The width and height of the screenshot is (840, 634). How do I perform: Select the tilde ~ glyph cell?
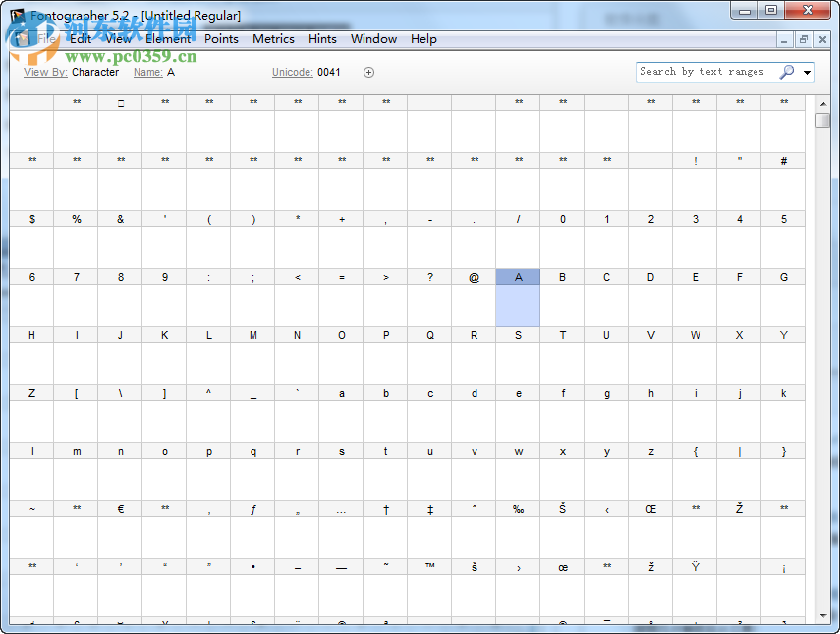31,530
